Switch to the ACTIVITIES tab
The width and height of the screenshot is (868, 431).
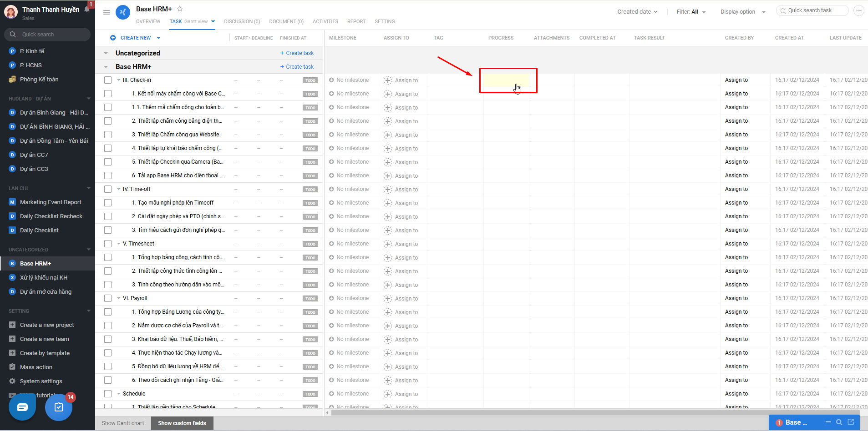(325, 21)
